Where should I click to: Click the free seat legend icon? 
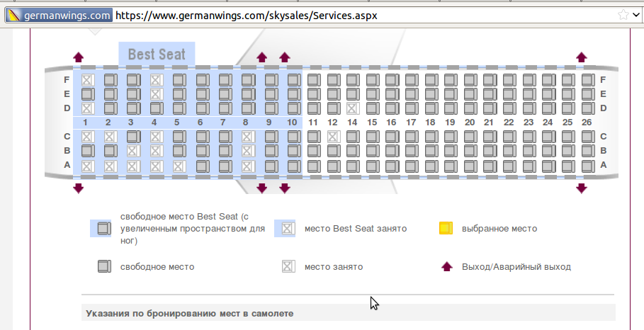[x=104, y=266]
